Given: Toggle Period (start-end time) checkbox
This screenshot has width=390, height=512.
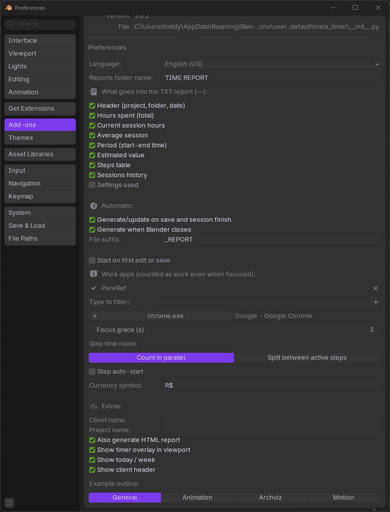Looking at the screenshot, I should [92, 145].
